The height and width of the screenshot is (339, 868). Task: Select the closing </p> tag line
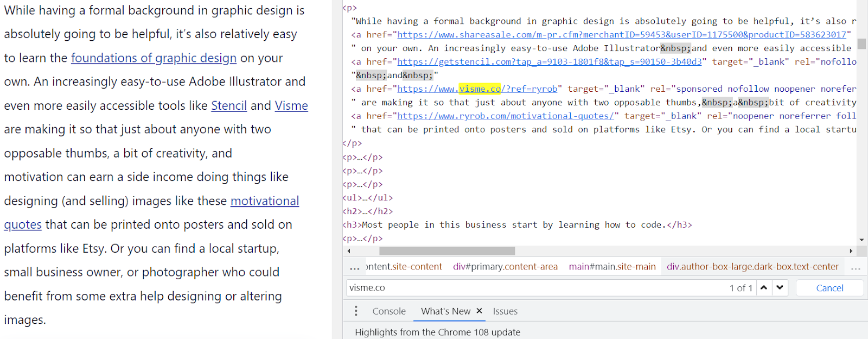pos(352,143)
